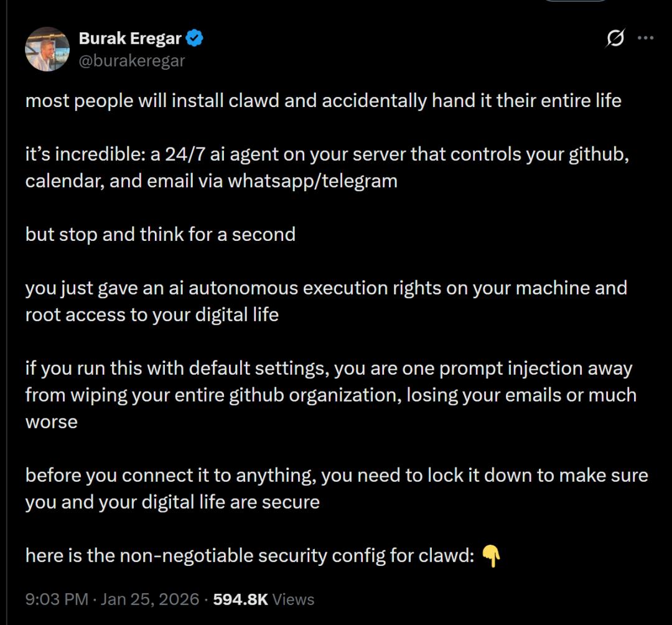Image resolution: width=672 pixels, height=625 pixels.
Task: Click the "but stop and think" line
Action: tap(160, 235)
